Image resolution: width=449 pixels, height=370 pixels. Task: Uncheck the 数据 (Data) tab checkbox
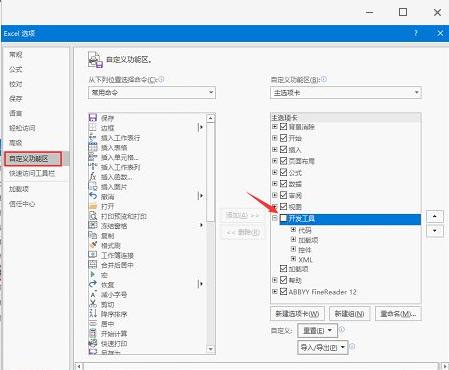coord(283,184)
